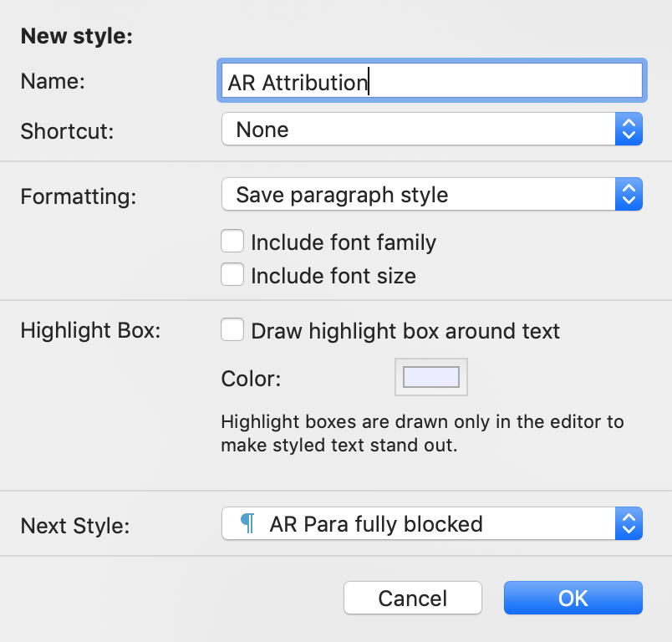
Task: Click the Name text field
Action: coord(431,81)
